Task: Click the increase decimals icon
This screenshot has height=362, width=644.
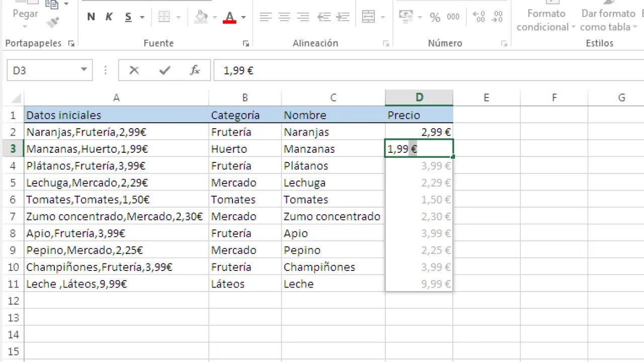Action: pos(479,17)
